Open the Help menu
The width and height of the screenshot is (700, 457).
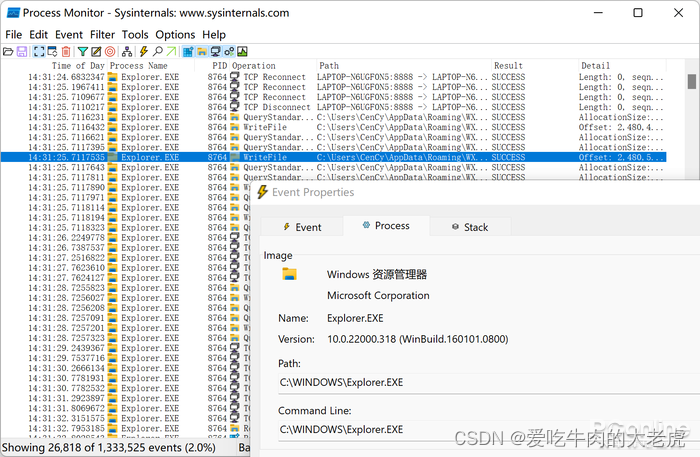(x=214, y=35)
